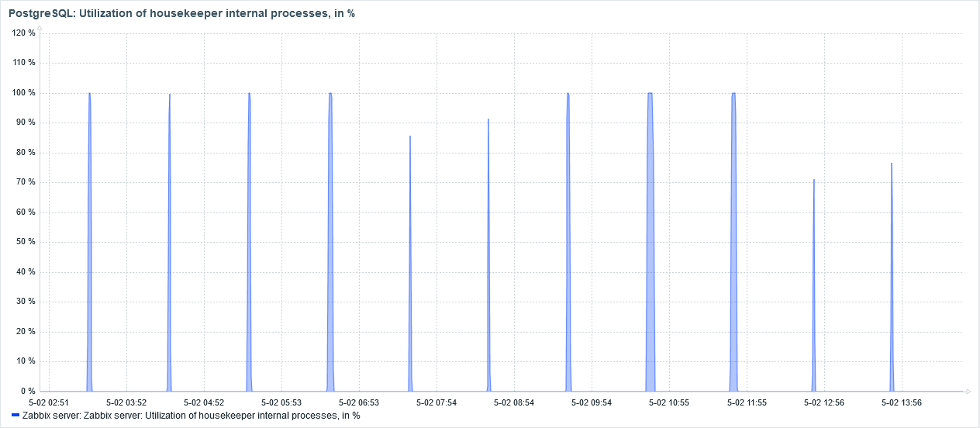This screenshot has height=428, width=980.
Task: Click the 100% spike before 11:55
Action: [733, 242]
